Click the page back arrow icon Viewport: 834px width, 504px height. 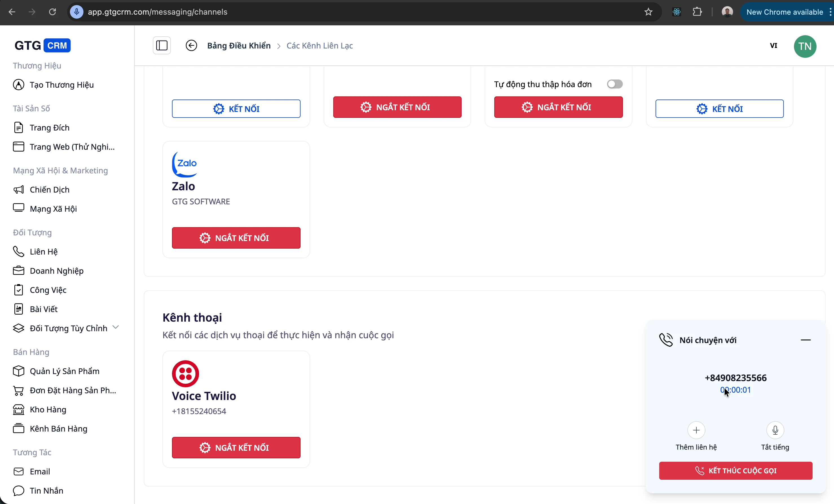(191, 45)
